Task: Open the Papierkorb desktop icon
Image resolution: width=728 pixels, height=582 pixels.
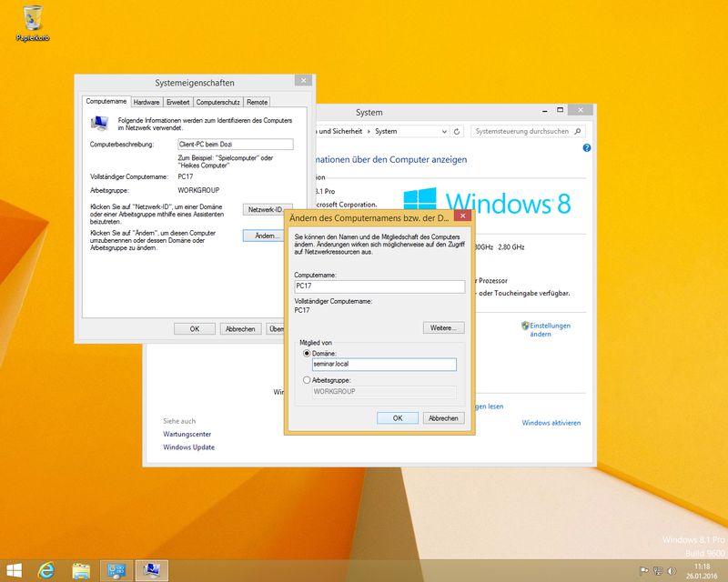Action: 34,20
